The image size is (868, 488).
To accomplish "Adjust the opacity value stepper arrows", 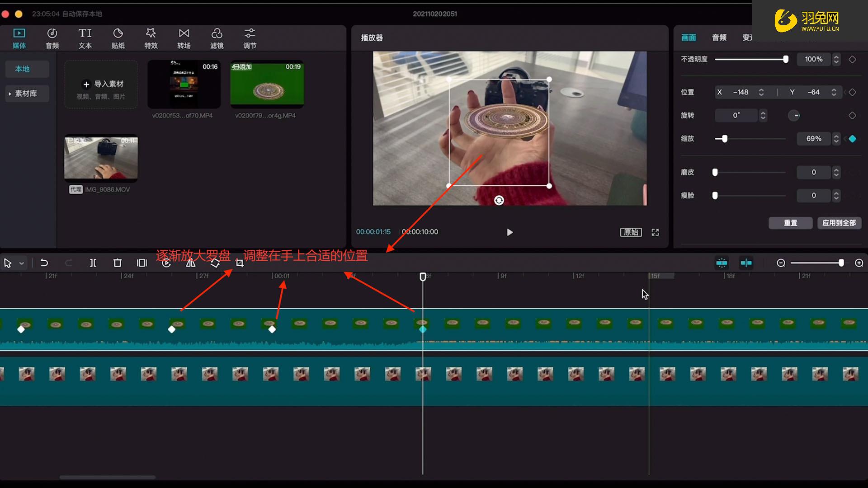I will point(836,59).
